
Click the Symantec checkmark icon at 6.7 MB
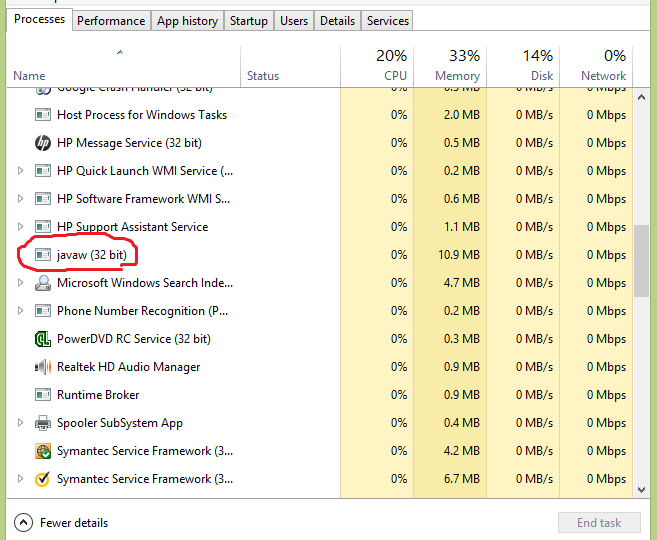[x=43, y=479]
